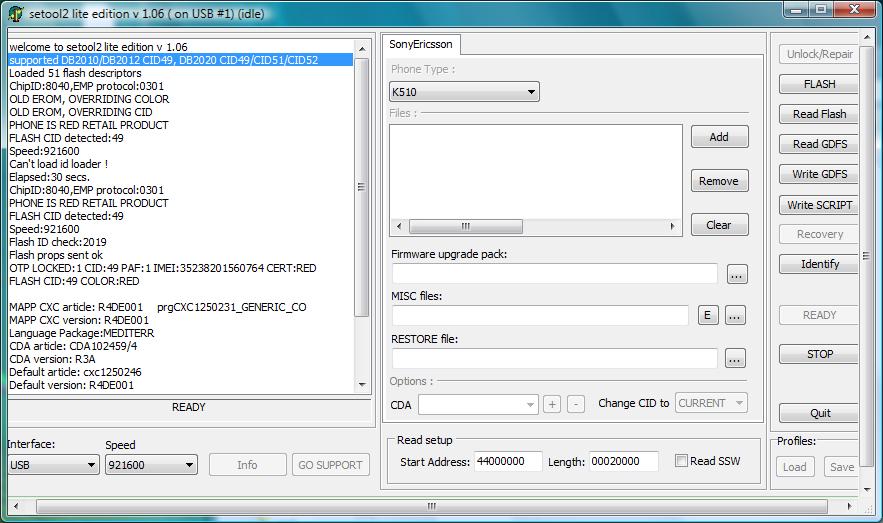
Task: Click the Start Address field
Action: click(x=508, y=461)
